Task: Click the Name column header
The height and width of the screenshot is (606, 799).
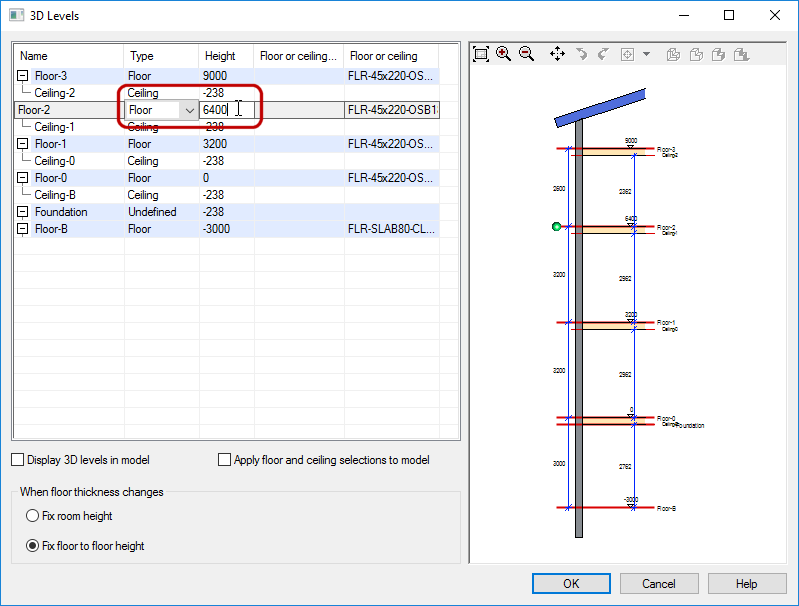Action: click(x=34, y=56)
